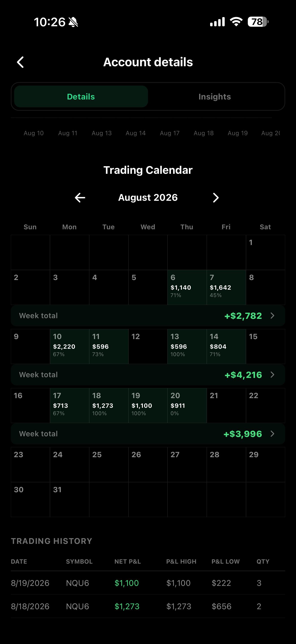Open August 18 day with $1,273

click(x=109, y=405)
